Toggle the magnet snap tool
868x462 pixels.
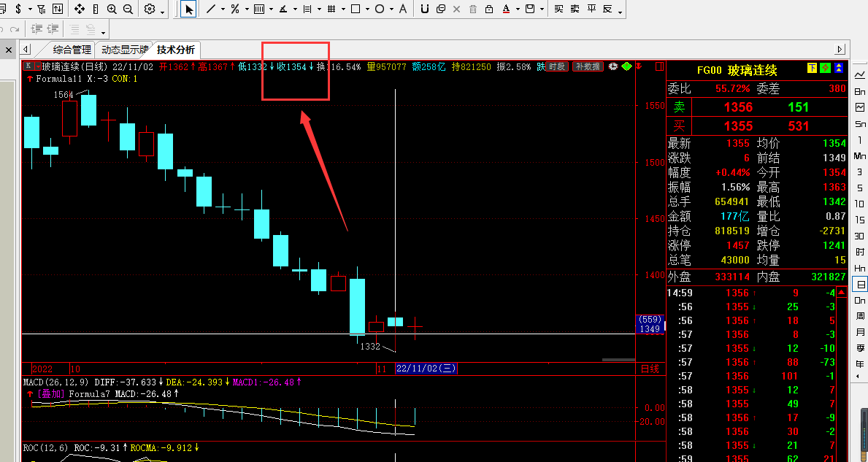424,9
